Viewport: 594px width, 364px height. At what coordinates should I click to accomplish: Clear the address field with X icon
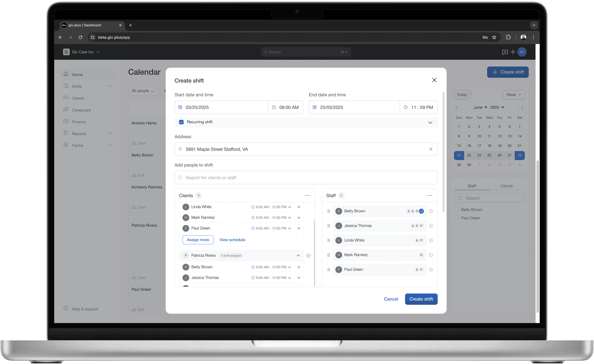pos(431,149)
